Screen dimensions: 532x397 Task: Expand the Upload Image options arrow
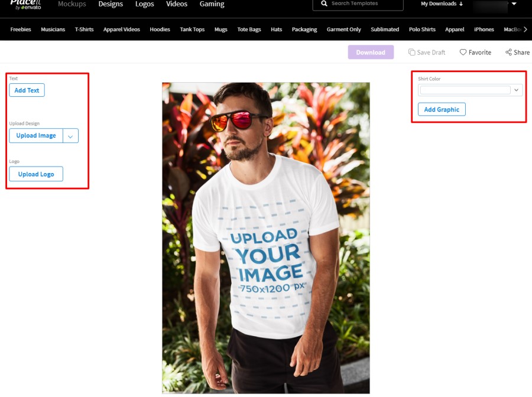tap(70, 136)
